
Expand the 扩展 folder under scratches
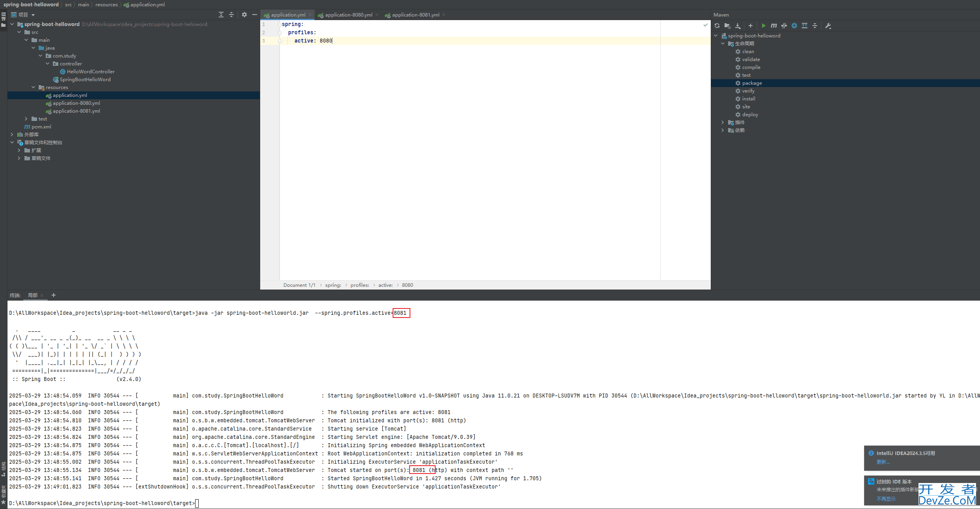[x=19, y=150]
